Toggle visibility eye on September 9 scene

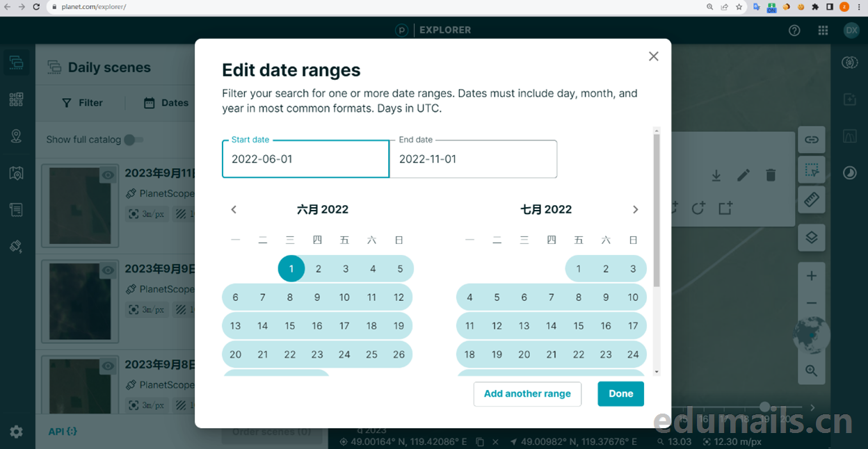(x=108, y=270)
